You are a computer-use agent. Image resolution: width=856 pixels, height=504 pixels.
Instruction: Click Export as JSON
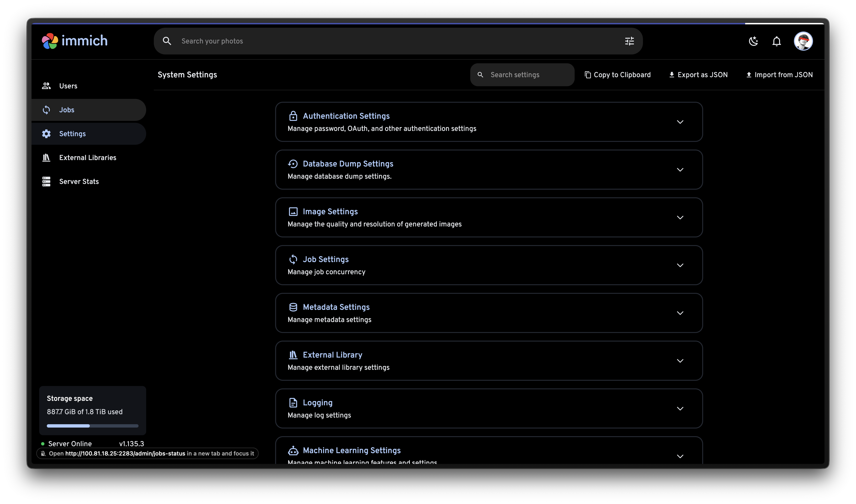pyautogui.click(x=698, y=75)
